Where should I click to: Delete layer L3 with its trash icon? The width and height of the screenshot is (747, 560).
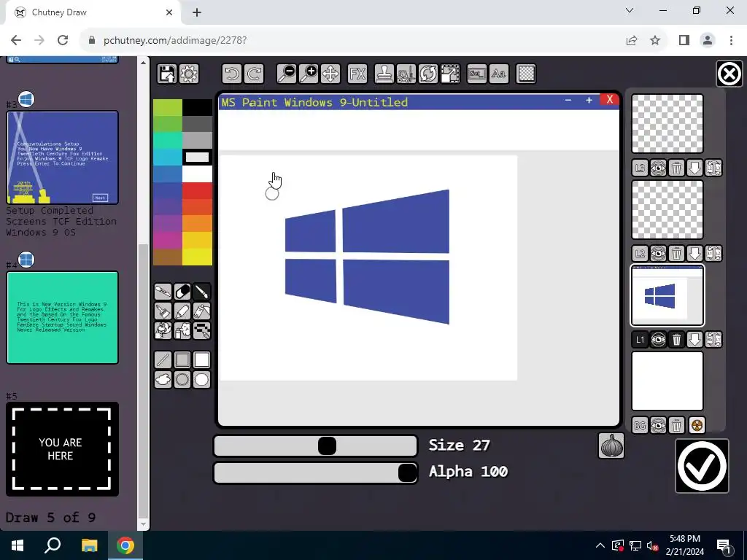[676, 168]
